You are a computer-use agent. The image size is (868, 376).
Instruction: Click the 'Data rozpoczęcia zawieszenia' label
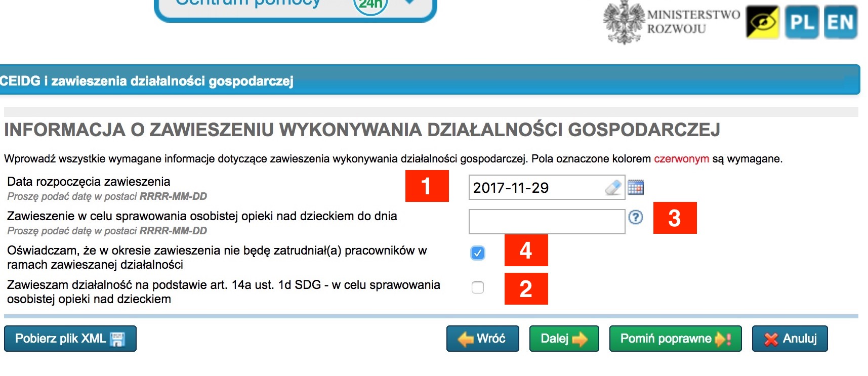click(x=89, y=182)
